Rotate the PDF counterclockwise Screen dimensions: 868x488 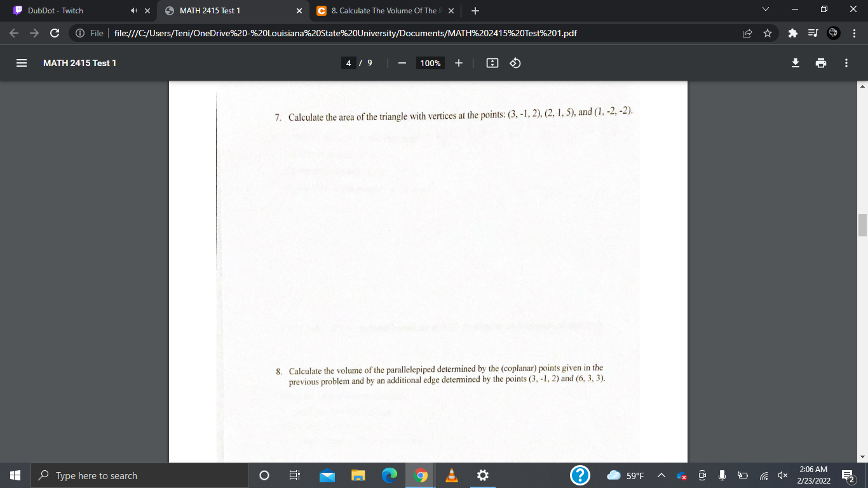click(515, 63)
